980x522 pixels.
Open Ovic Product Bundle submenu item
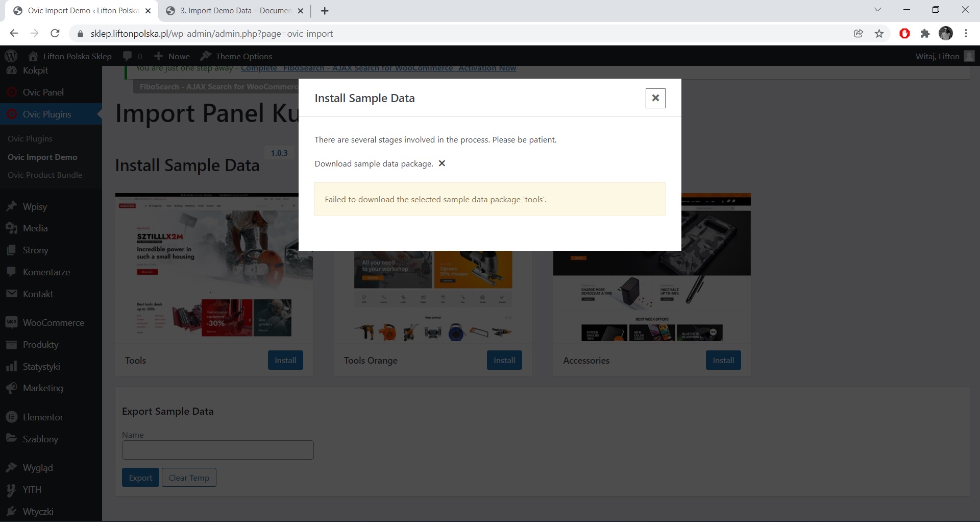point(45,175)
